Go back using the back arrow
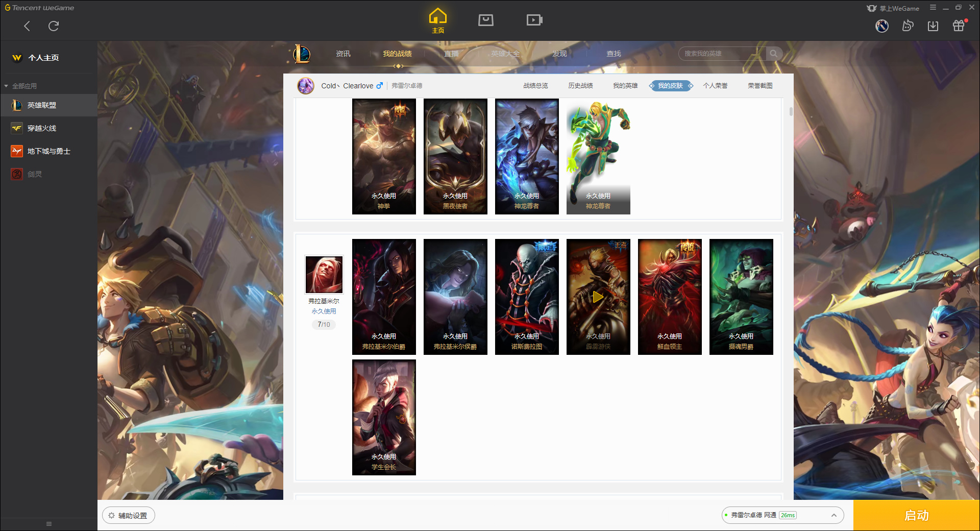The height and width of the screenshot is (531, 980). (x=27, y=26)
